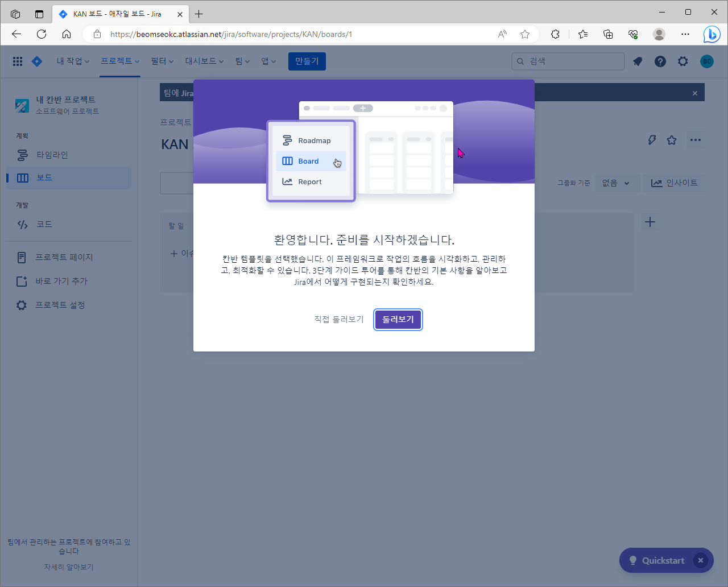Image resolution: width=728 pixels, height=587 pixels.
Task: Open the notifications bell icon
Action: click(638, 61)
